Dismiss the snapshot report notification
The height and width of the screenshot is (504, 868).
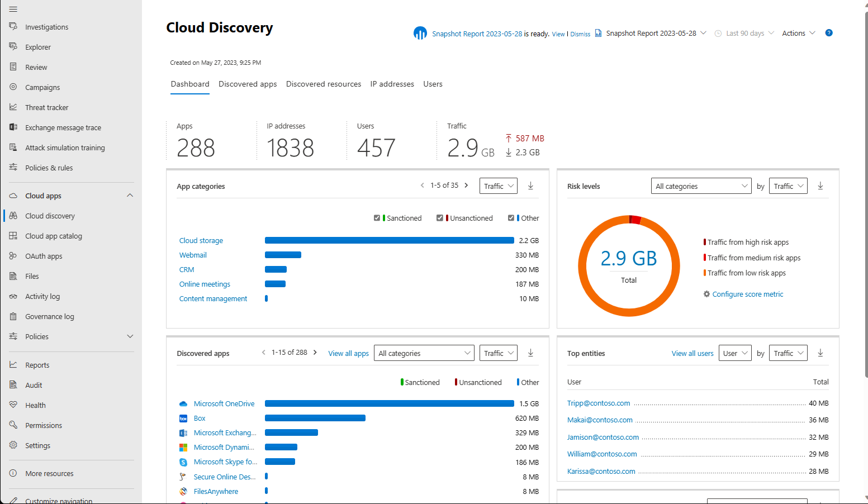pyautogui.click(x=580, y=34)
